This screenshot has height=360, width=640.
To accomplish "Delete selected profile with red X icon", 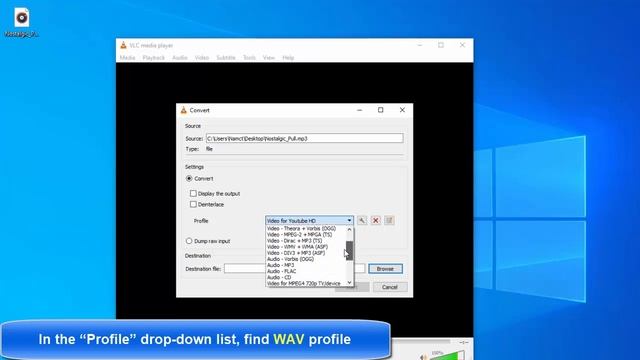I will tap(376, 220).
